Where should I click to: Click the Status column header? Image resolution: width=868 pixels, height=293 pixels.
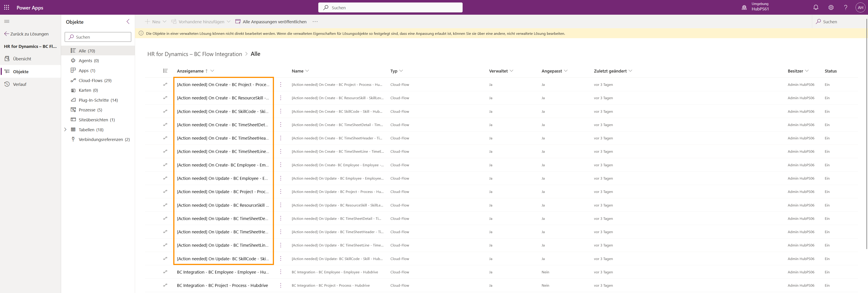(x=831, y=71)
